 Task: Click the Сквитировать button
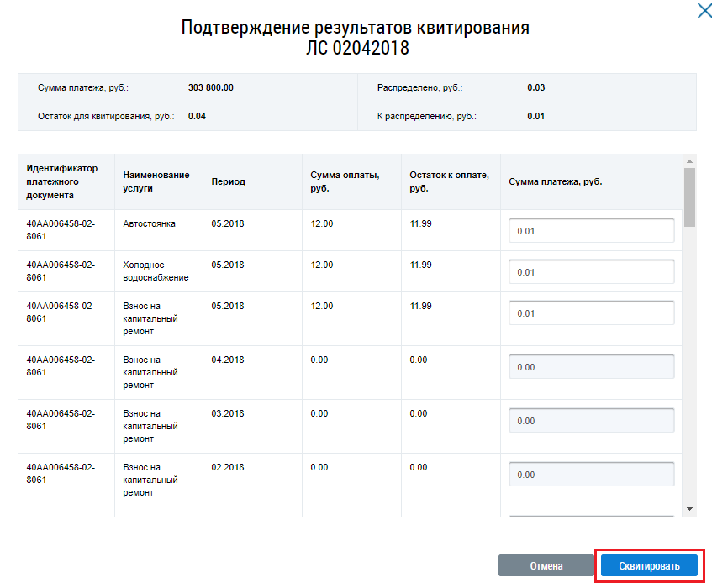coord(649,566)
